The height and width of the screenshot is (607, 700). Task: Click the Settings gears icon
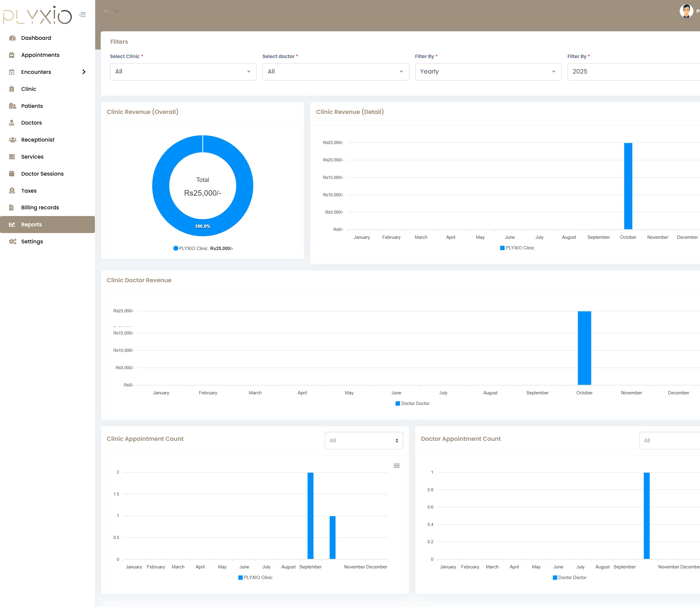[x=12, y=242]
